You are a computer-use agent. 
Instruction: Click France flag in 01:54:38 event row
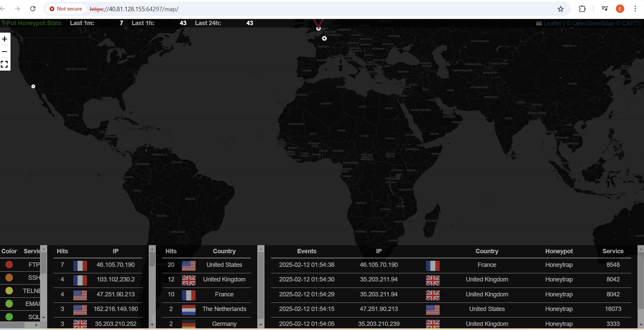click(x=433, y=265)
